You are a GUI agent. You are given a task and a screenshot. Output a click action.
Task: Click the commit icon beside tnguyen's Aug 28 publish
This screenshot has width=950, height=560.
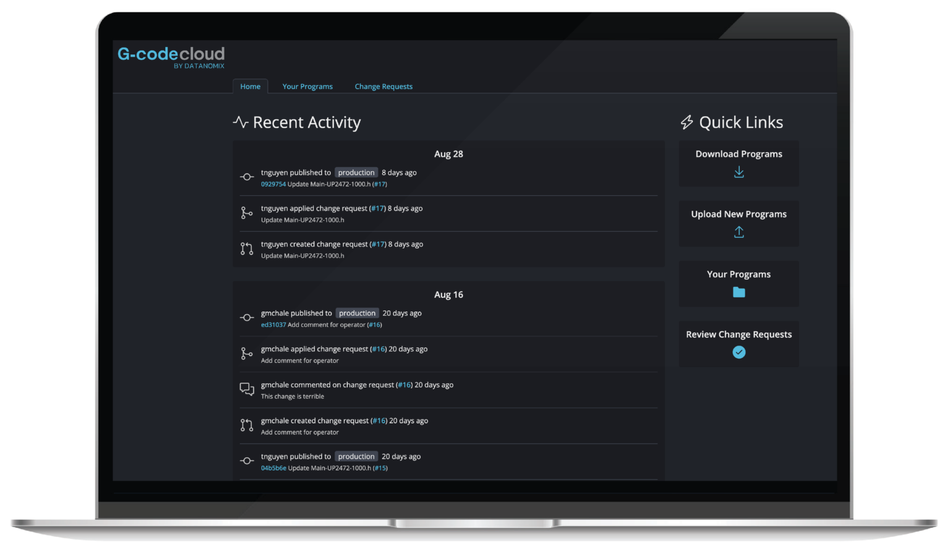pos(247,177)
